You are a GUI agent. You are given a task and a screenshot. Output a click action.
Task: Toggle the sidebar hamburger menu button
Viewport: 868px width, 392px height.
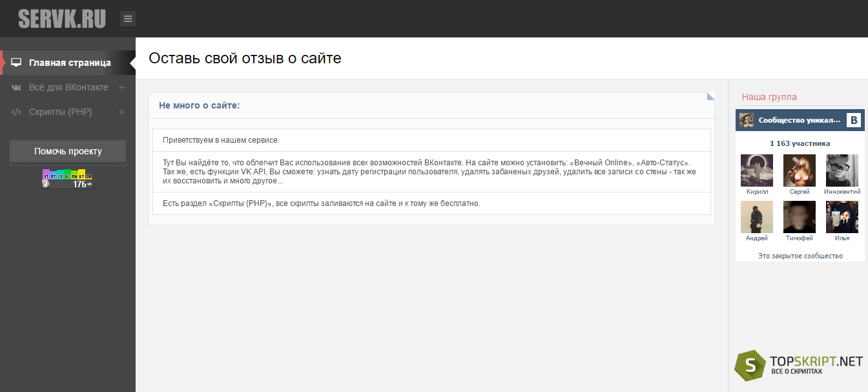click(x=128, y=19)
